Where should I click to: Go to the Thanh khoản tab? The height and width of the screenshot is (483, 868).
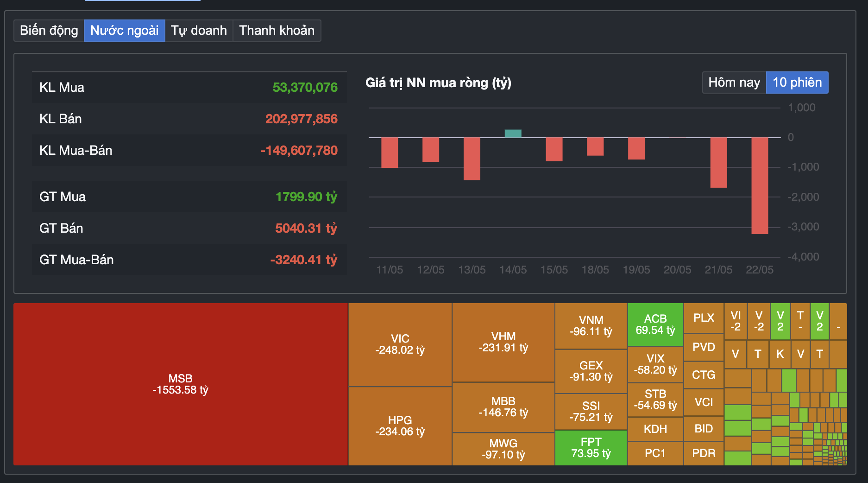point(277,31)
